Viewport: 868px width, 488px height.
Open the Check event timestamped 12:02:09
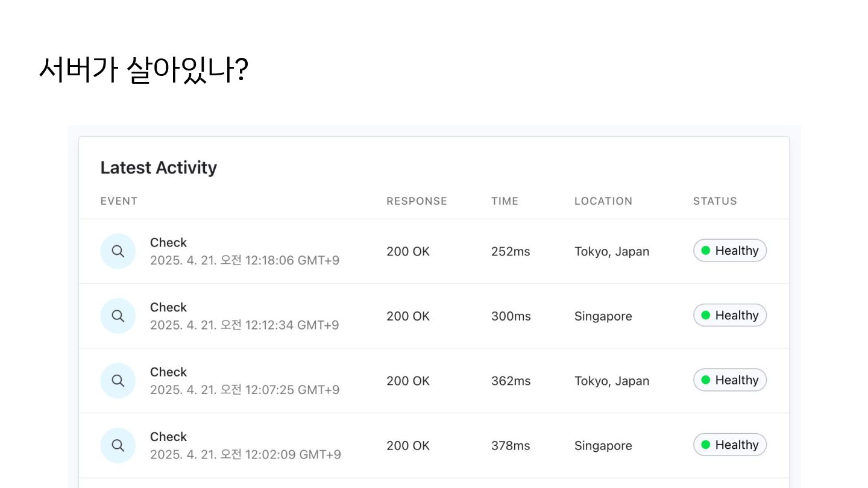(x=169, y=437)
